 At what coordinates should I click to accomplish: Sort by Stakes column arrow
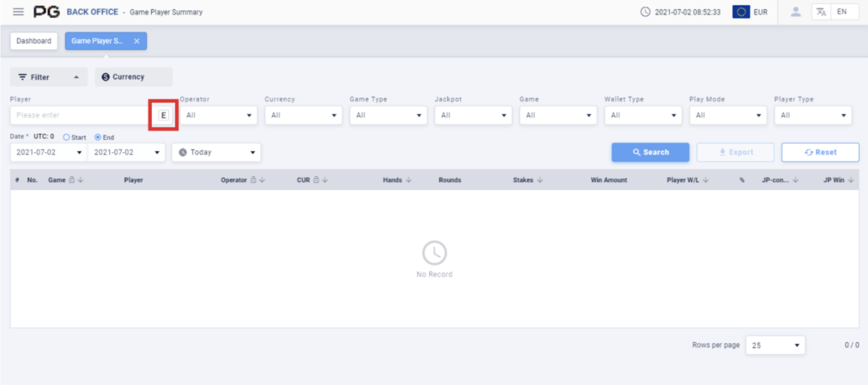tap(540, 180)
